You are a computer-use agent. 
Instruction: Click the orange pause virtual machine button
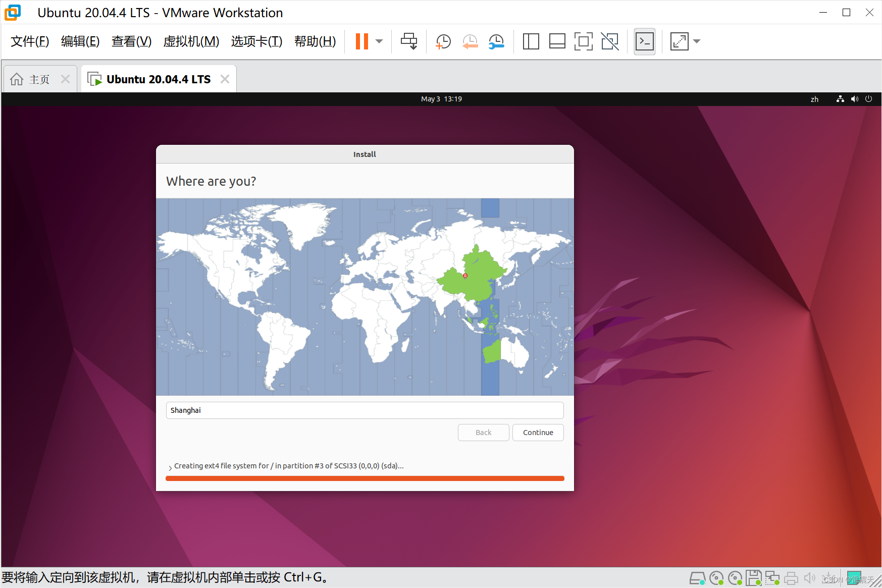361,41
